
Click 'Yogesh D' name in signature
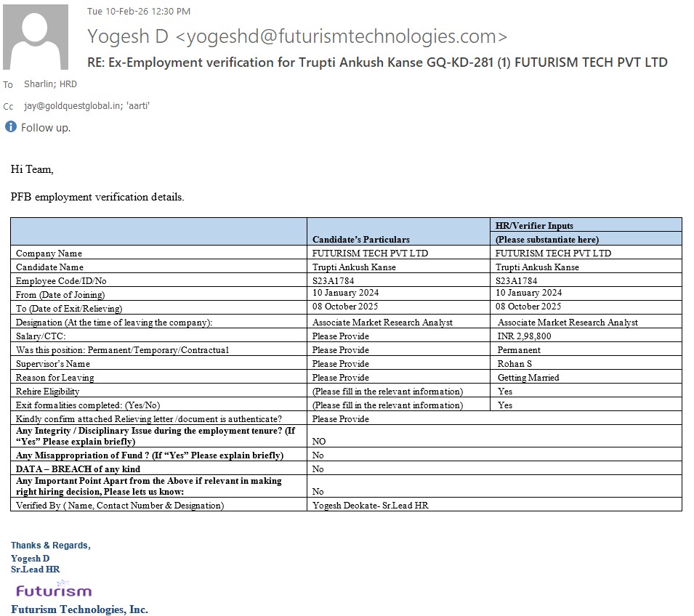[30, 558]
